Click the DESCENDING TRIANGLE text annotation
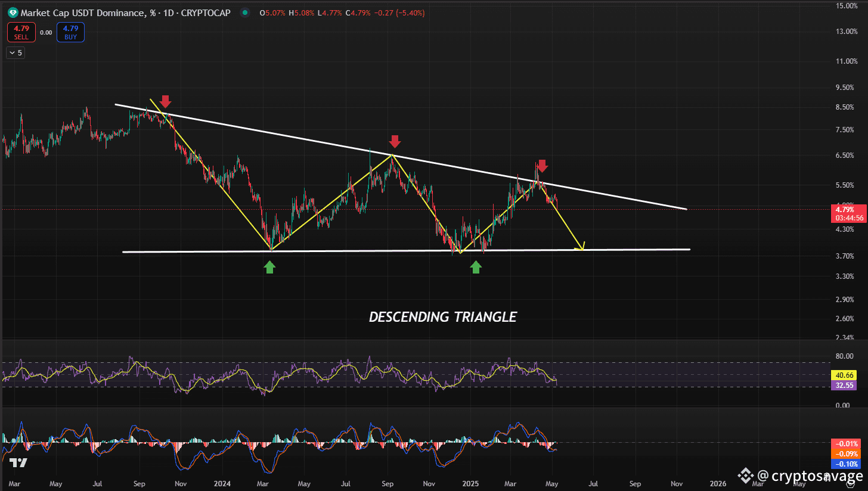Viewport: 868px width, 491px height. click(442, 317)
